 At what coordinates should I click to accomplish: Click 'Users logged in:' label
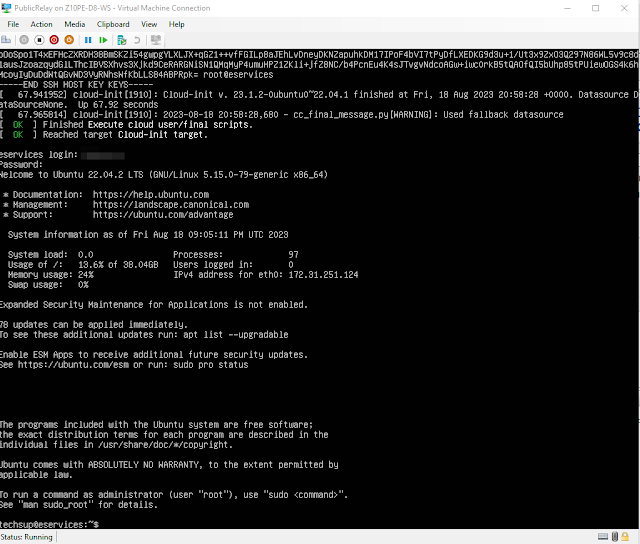coord(213,265)
